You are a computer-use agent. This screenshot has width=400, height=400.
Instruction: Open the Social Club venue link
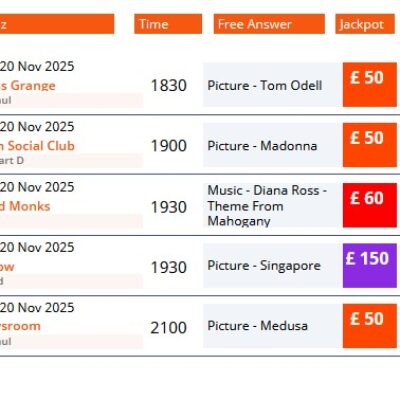pos(37,146)
